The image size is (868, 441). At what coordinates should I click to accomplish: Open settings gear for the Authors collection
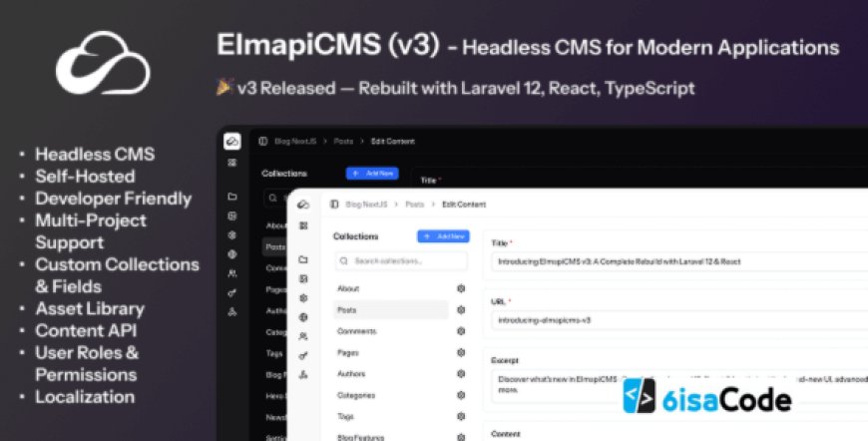click(x=461, y=373)
